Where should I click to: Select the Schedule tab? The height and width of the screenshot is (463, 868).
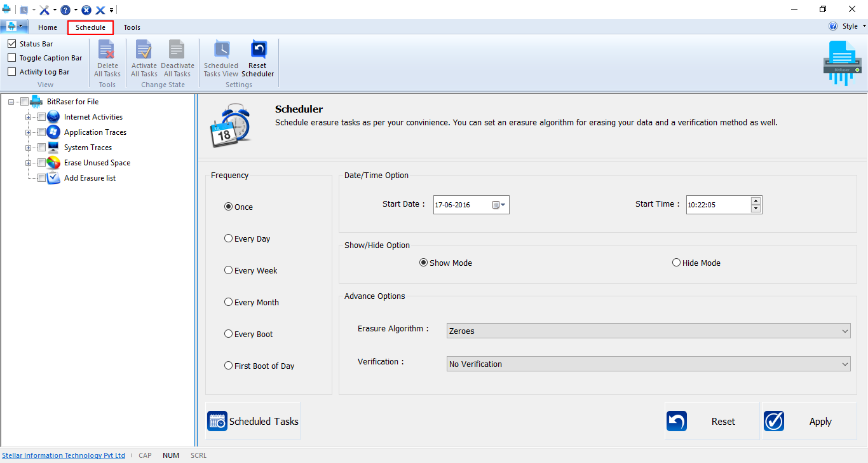pyautogui.click(x=90, y=27)
